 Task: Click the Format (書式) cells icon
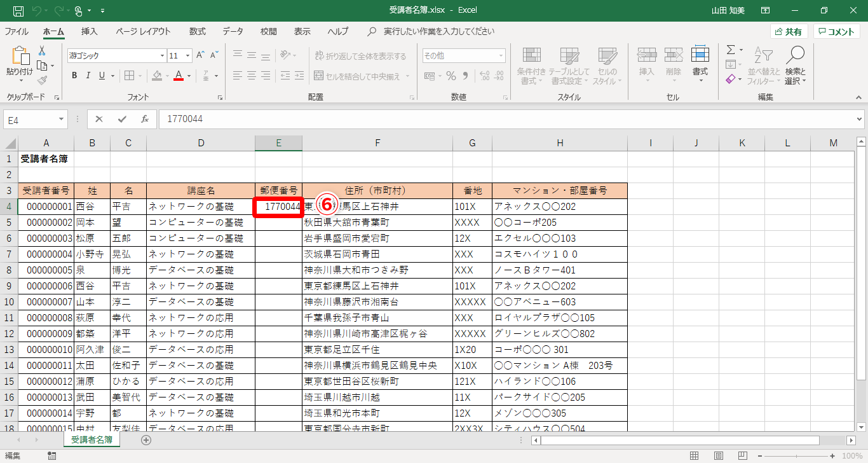[x=700, y=66]
